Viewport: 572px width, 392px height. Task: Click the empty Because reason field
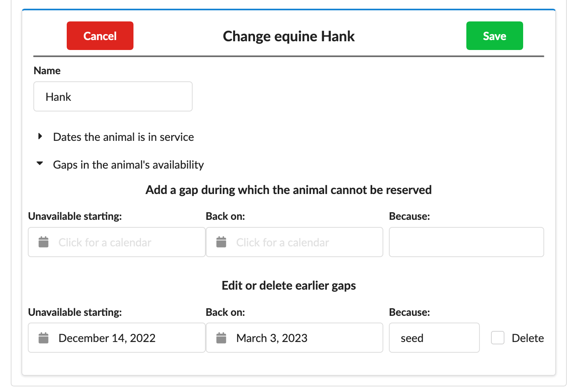click(x=466, y=242)
